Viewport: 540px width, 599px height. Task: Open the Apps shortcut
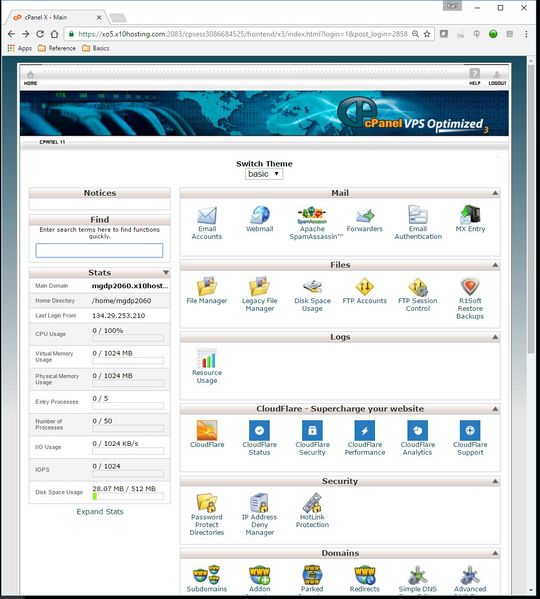[x=20, y=48]
